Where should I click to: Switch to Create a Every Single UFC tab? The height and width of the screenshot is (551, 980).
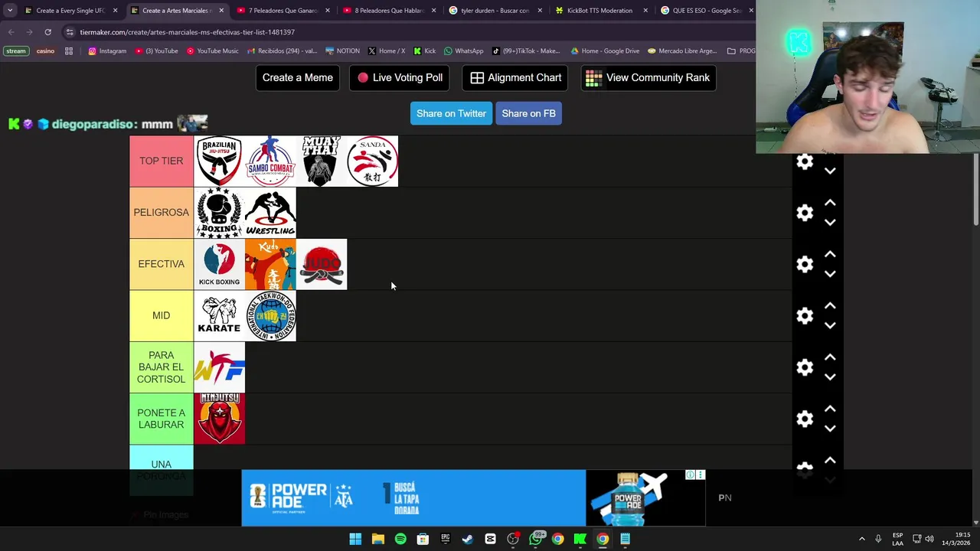click(70, 11)
